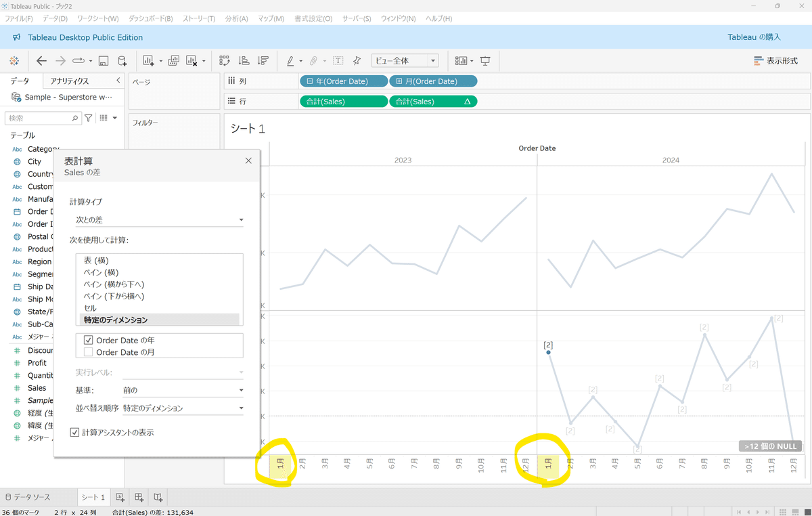Sort descending using toolbar icon
The image size is (812, 516).
pyautogui.click(x=263, y=61)
